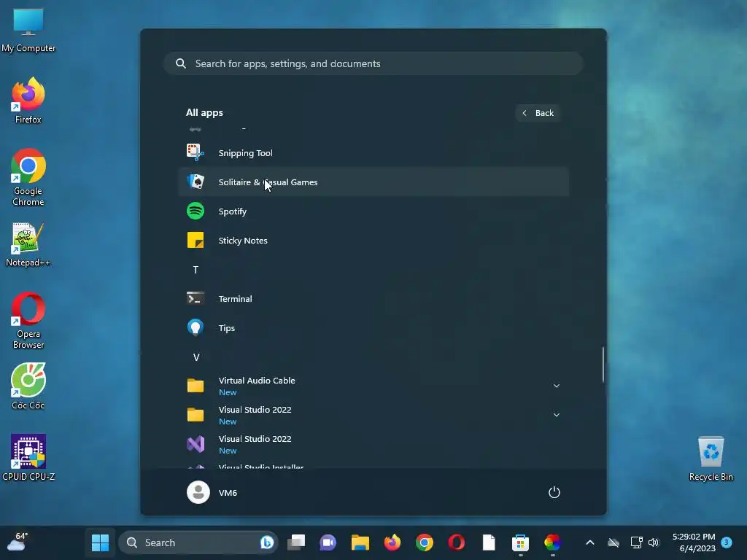This screenshot has width=747, height=560.
Task: Open Sticky Notes from All apps
Action: (x=373, y=241)
